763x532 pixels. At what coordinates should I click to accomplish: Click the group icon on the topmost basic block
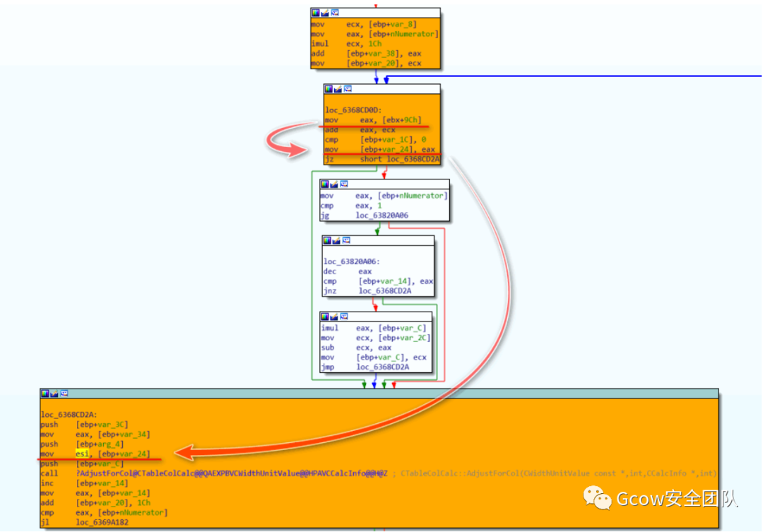(334, 12)
